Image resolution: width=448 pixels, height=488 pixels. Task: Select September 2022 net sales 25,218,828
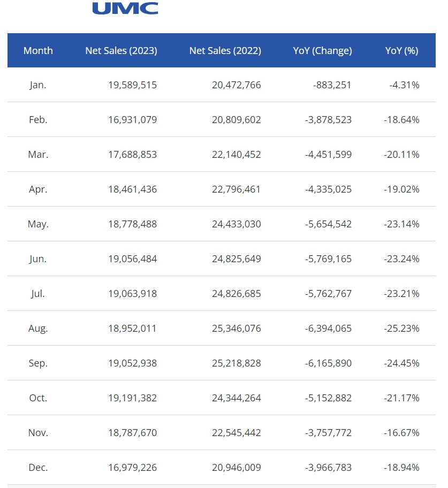point(236,363)
